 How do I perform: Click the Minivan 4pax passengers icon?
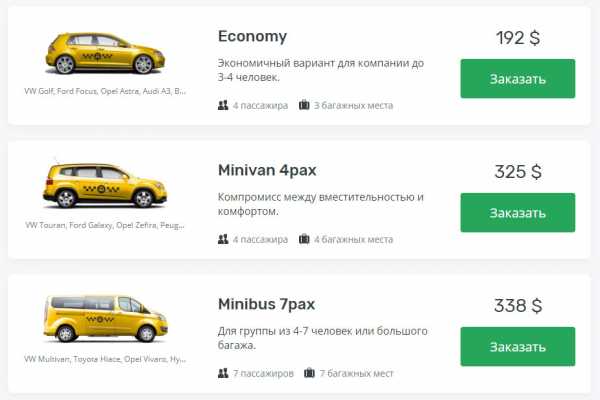click(223, 240)
